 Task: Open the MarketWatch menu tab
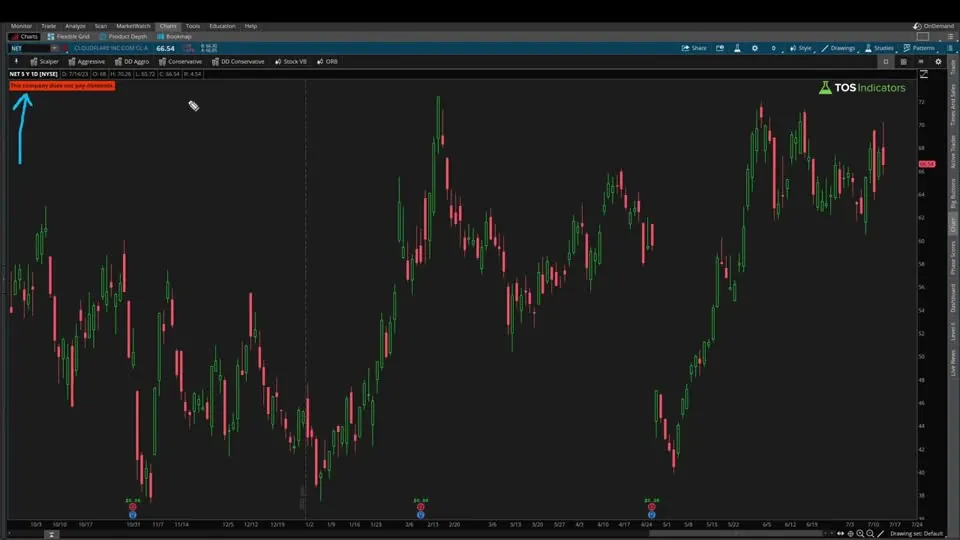tap(133, 26)
